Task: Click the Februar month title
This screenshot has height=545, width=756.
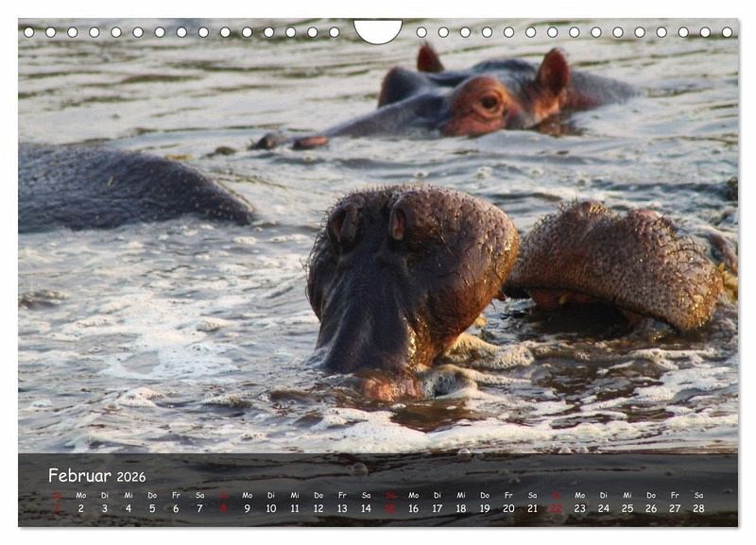Action: (79, 475)
